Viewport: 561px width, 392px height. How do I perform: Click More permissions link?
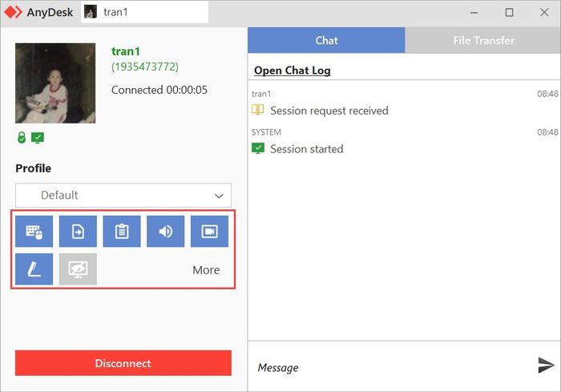[206, 270]
